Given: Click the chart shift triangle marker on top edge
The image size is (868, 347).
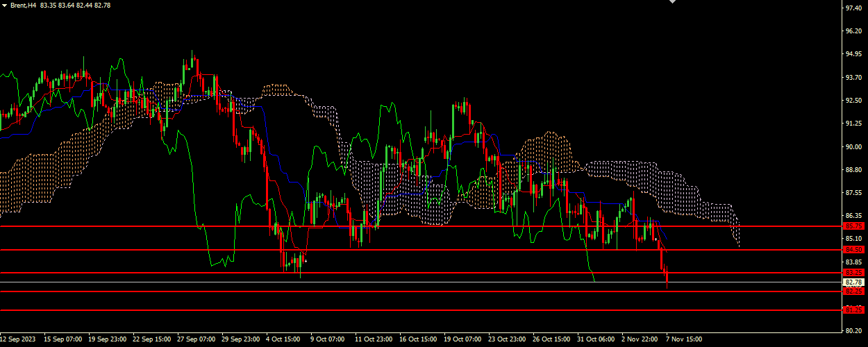Looking at the screenshot, I should point(672,2).
